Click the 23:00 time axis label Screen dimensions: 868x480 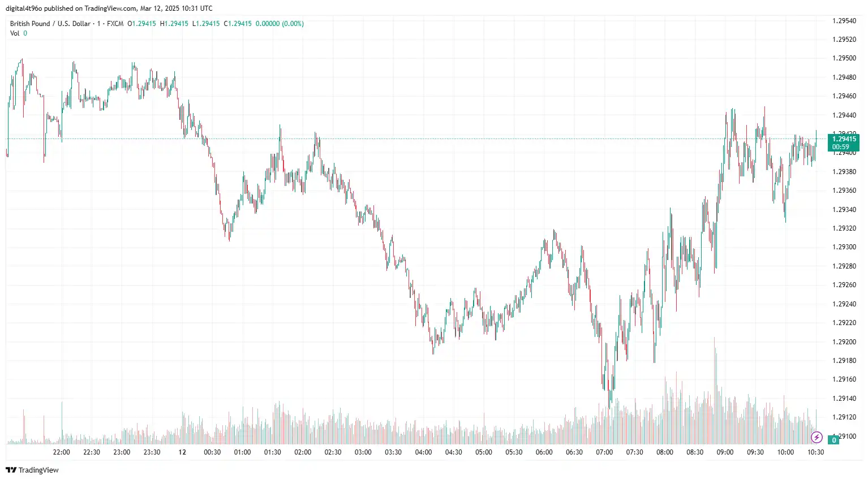[122, 452]
